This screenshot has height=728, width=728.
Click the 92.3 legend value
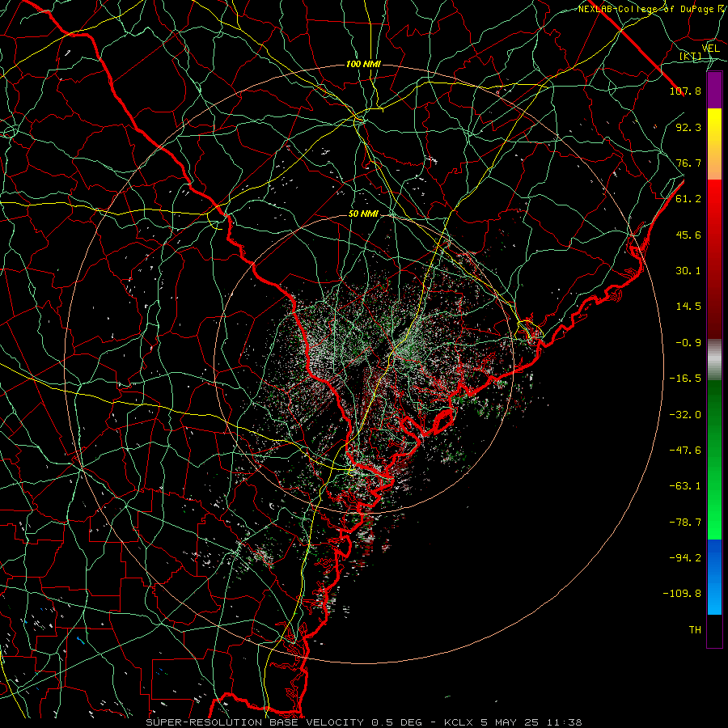pyautogui.click(x=688, y=127)
